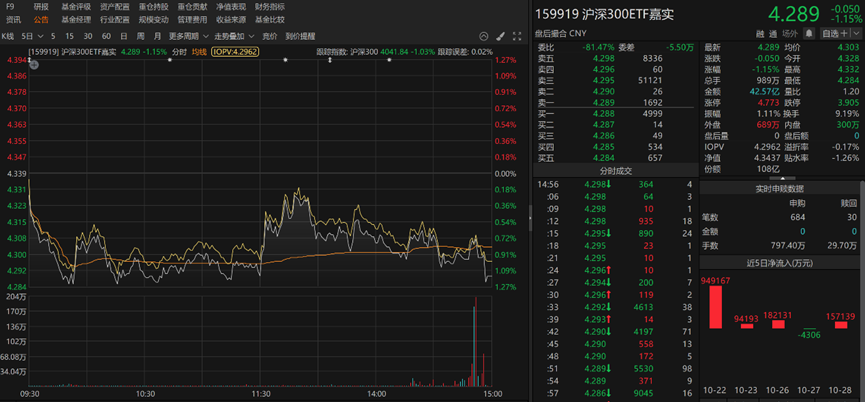Select the drawing brush tool icon
The width and height of the screenshot is (865, 402).
[500, 36]
